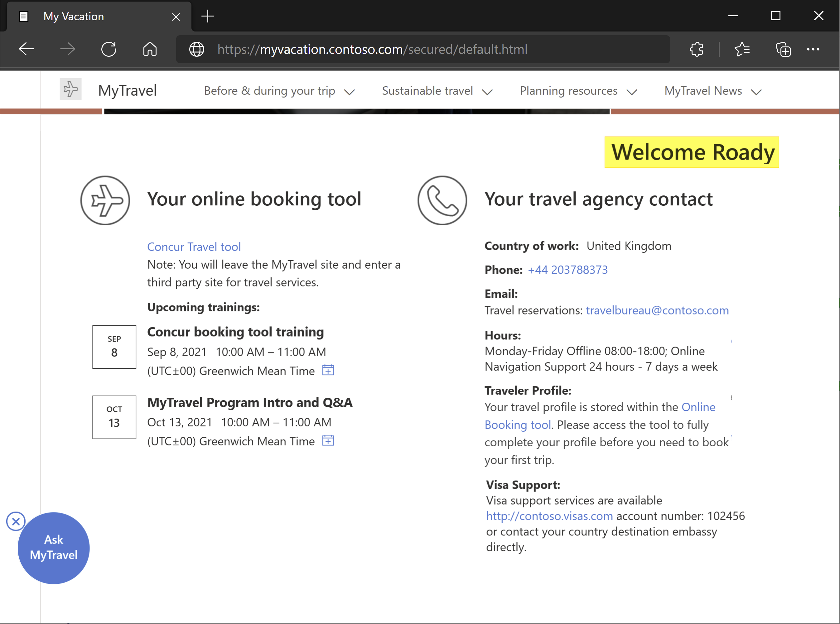Click the browser refresh icon
The image size is (840, 624).
(109, 49)
